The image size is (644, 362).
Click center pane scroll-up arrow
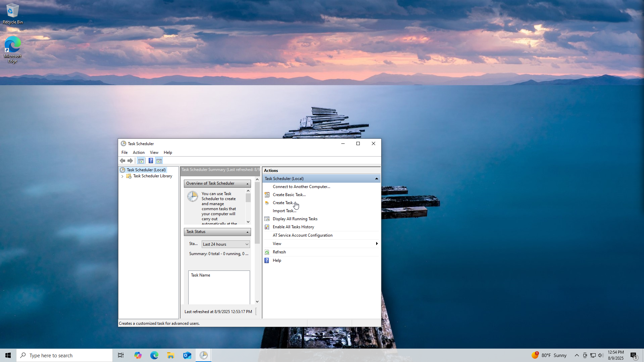pos(257,179)
